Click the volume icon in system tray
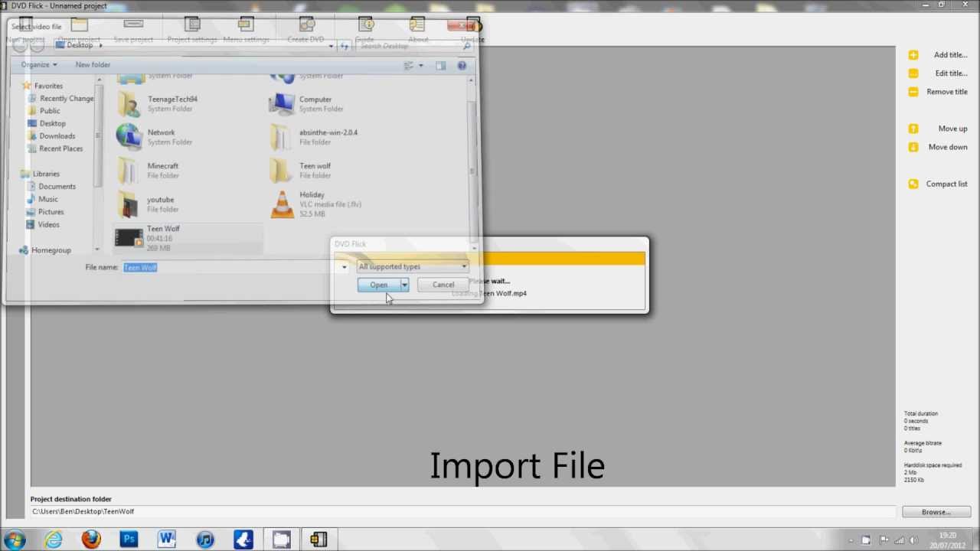The height and width of the screenshot is (551, 980). 913,540
